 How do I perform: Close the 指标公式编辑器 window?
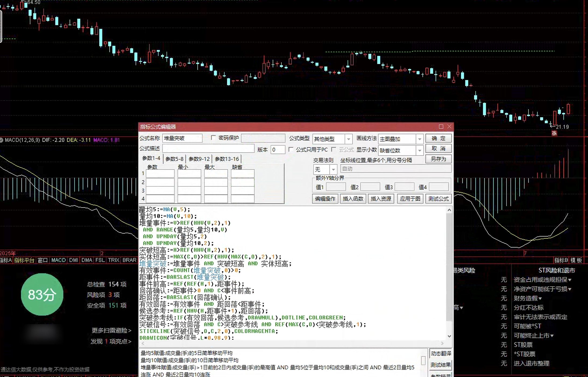449,127
